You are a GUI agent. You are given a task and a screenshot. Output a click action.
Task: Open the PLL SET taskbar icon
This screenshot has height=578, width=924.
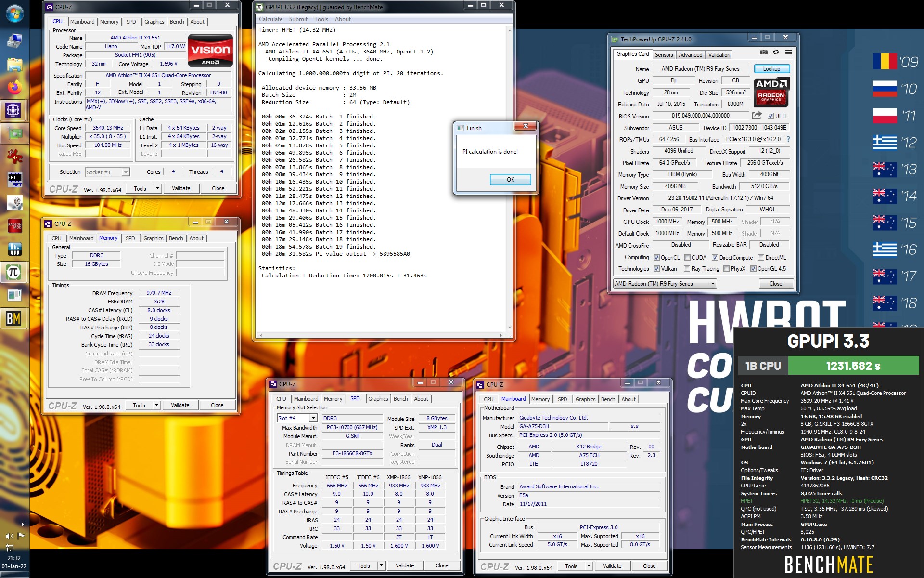14,180
